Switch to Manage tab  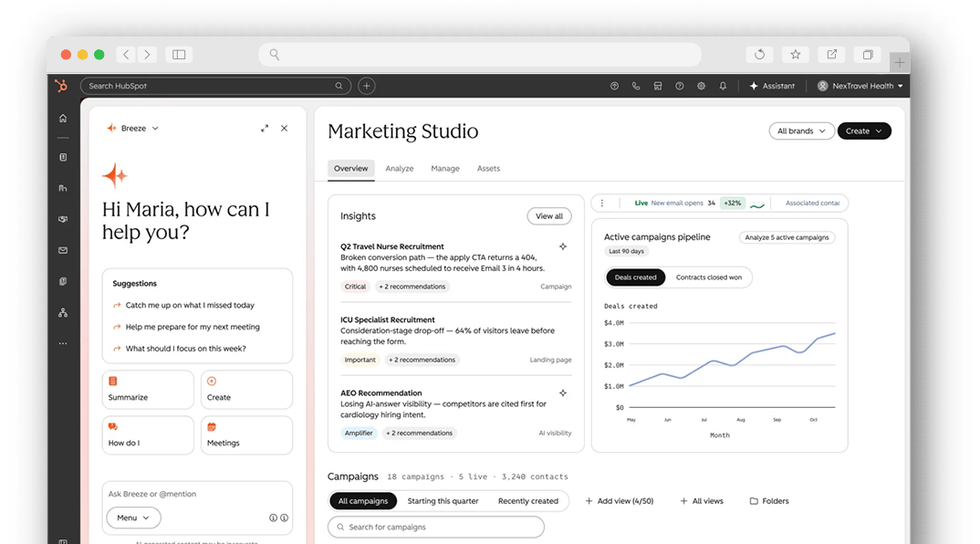click(445, 169)
